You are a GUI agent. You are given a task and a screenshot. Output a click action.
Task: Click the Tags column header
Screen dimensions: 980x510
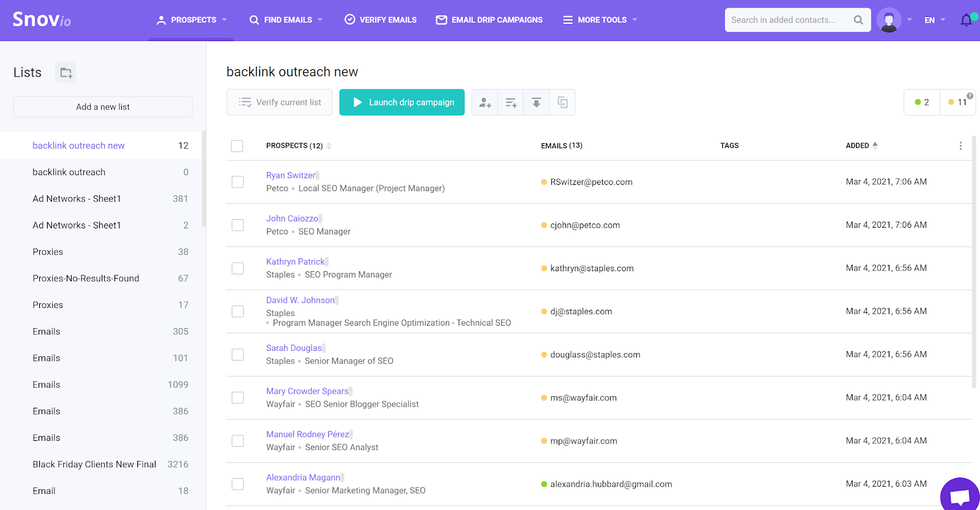(729, 146)
